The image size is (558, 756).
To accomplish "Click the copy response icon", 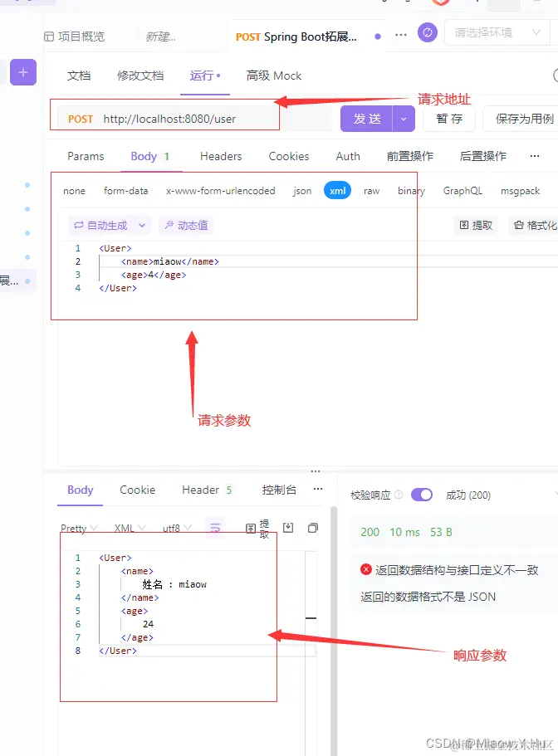I will coord(313,528).
